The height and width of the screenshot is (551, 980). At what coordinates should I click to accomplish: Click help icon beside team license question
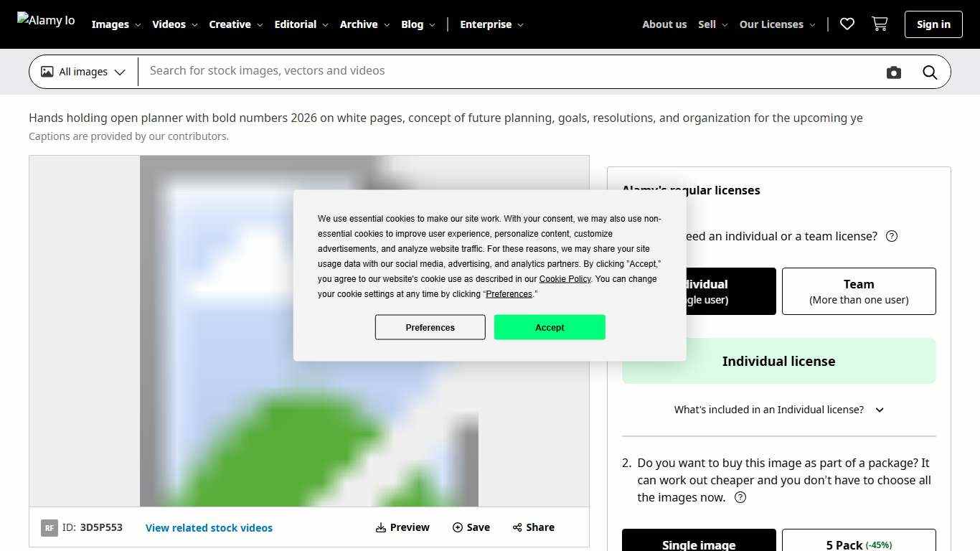coord(892,236)
